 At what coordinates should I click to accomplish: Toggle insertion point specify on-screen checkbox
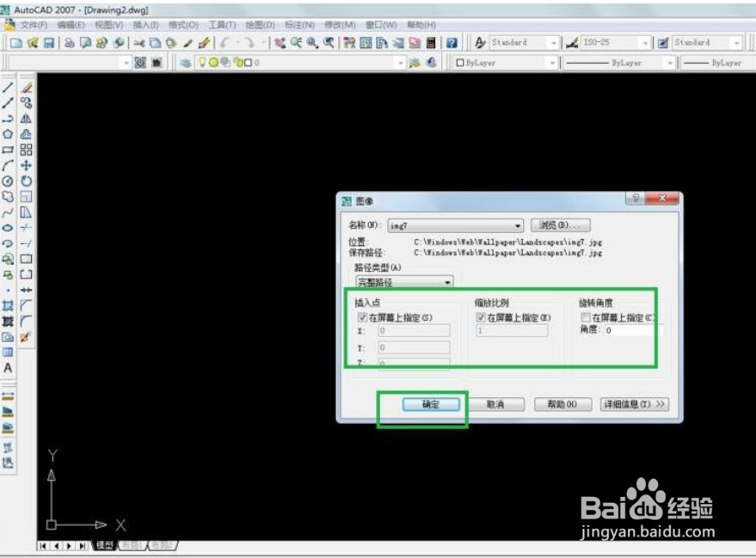pyautogui.click(x=362, y=317)
